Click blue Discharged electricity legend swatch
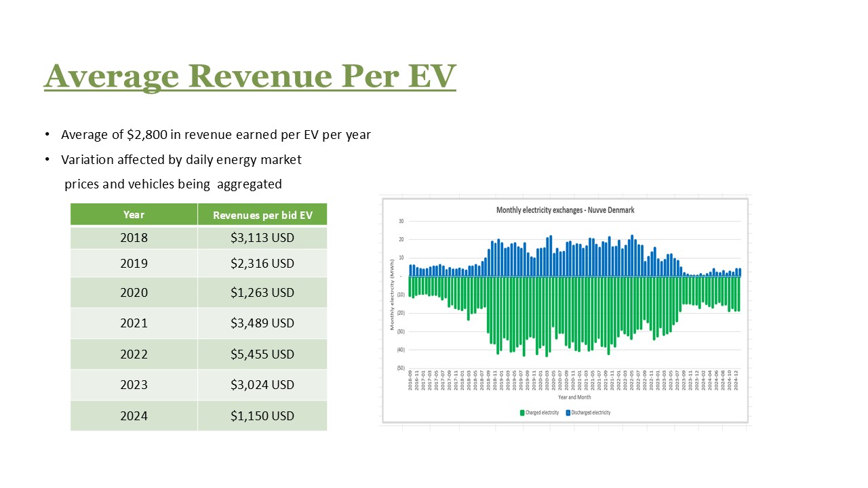868x488 pixels. click(x=568, y=412)
